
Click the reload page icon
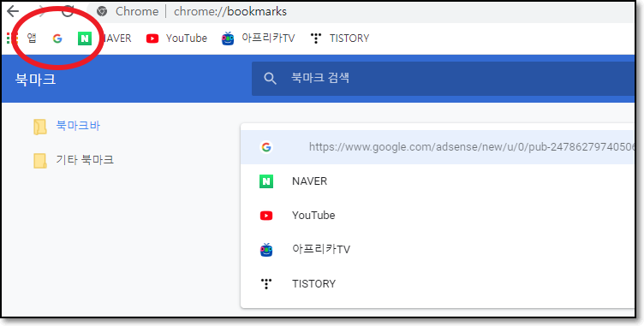click(x=68, y=10)
